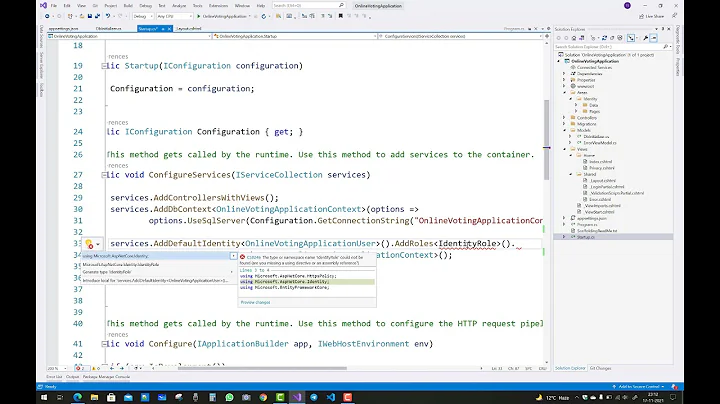Click the search magnifier in Visual Studio search box

pyautogui.click(x=341, y=6)
